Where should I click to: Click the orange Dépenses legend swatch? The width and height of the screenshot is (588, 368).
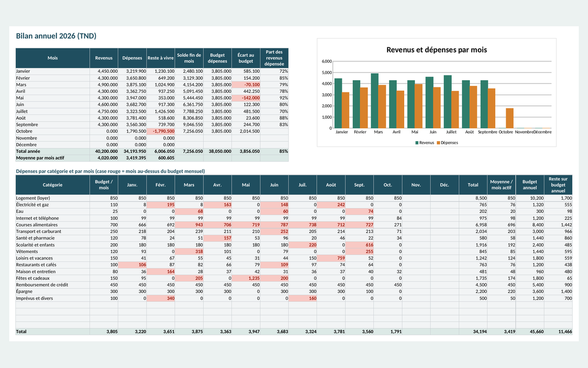(439, 142)
